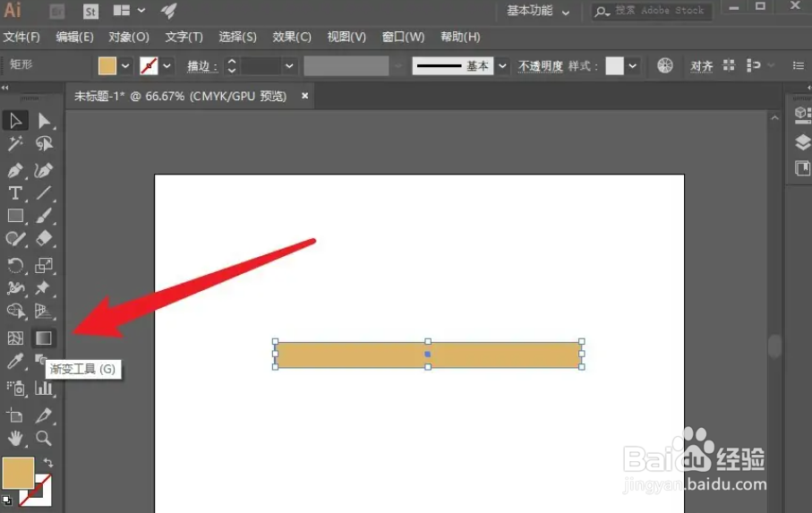Expand the arrange documents dropdown arrow
The image size is (812, 513).
[141, 11]
